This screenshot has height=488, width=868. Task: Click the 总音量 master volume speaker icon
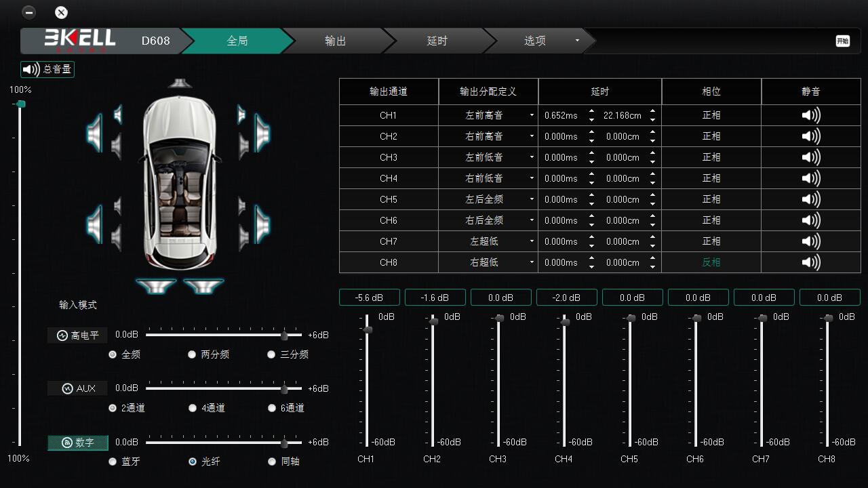click(x=31, y=69)
